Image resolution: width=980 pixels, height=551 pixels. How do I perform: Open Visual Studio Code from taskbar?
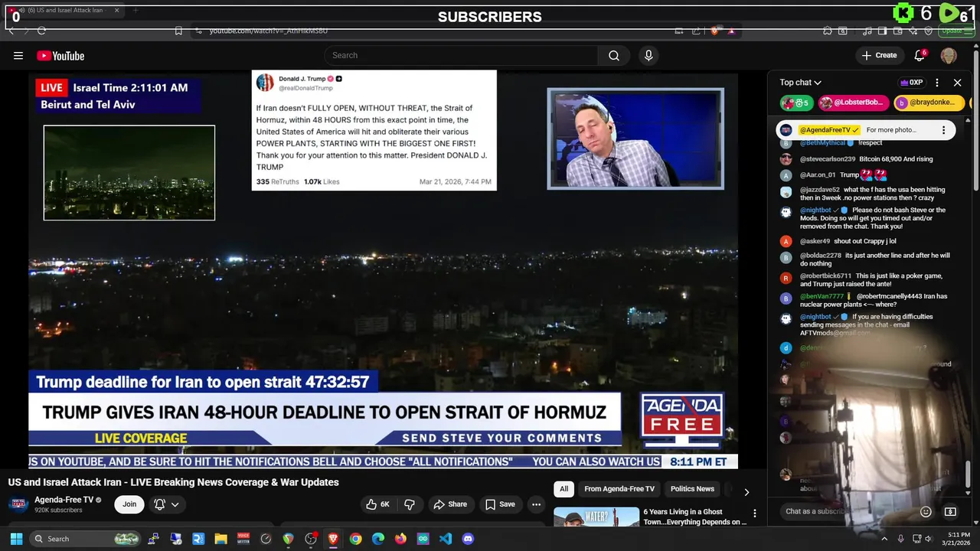446,539
